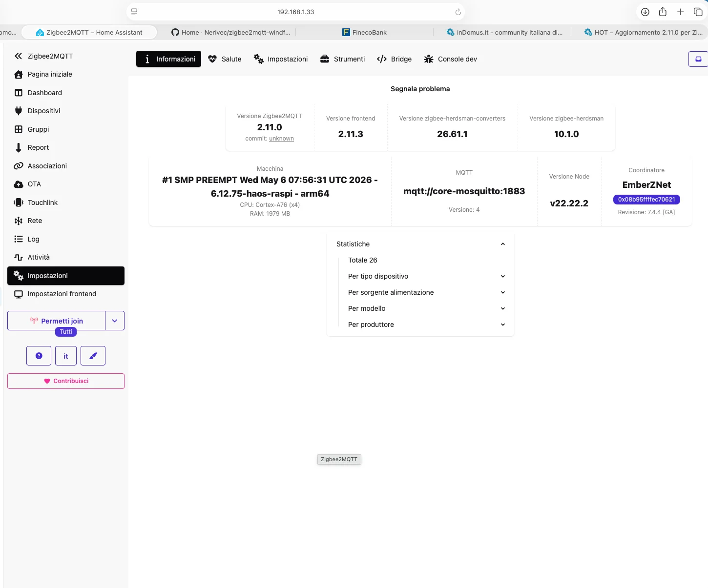
Task: Switch to Impostazioni top tab
Action: click(x=281, y=59)
